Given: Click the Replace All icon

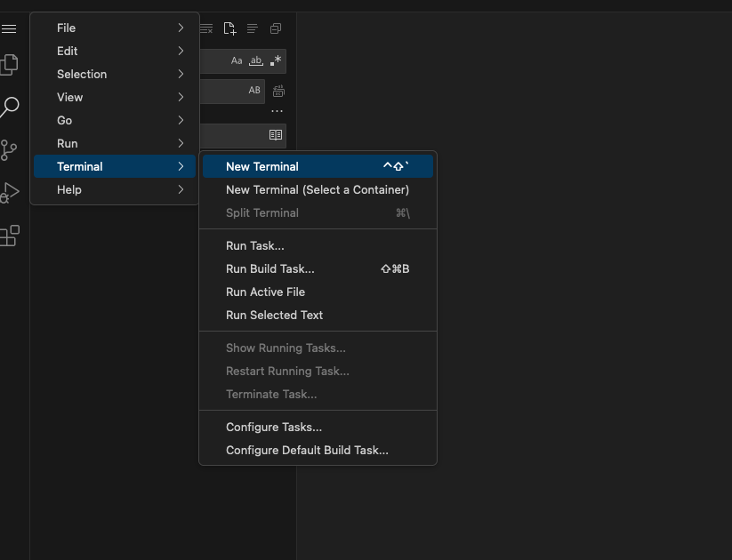Looking at the screenshot, I should click(278, 91).
